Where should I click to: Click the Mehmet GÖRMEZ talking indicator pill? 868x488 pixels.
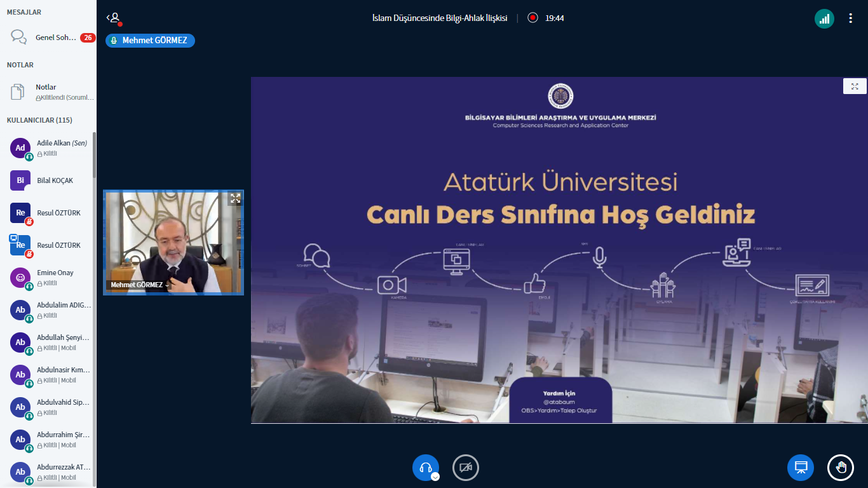tap(150, 41)
